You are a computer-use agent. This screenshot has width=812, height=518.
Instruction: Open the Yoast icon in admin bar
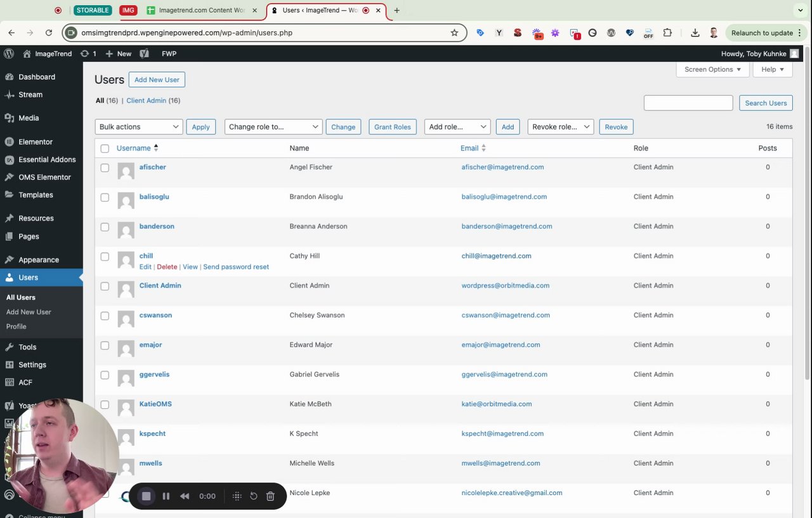(x=144, y=54)
